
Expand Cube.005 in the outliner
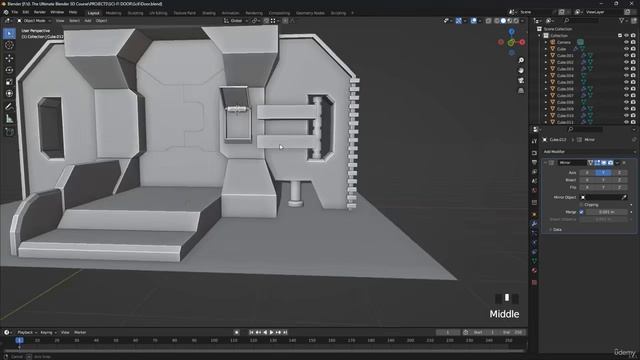(x=546, y=82)
